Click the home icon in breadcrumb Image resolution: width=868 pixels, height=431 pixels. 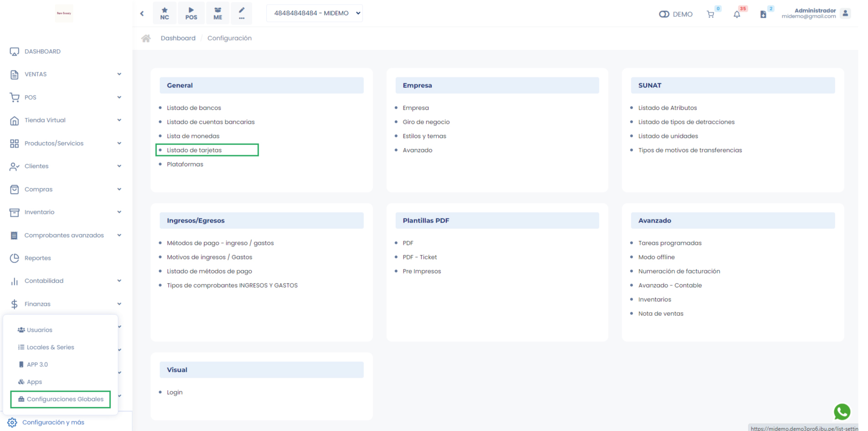pos(146,38)
